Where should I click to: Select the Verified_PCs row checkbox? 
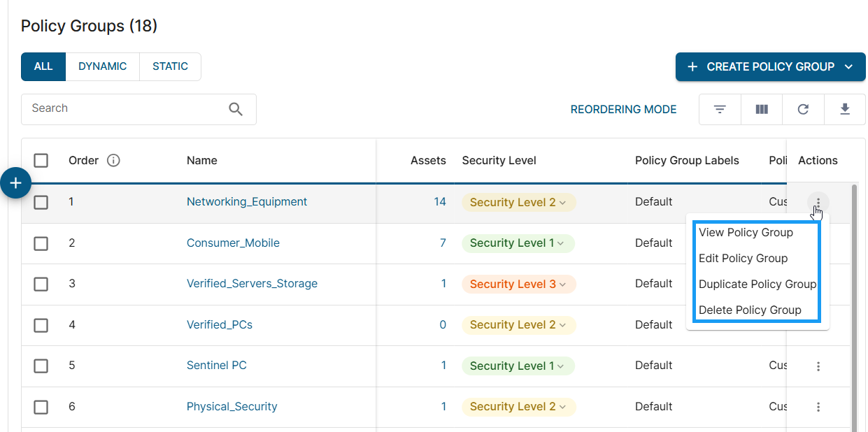point(41,325)
